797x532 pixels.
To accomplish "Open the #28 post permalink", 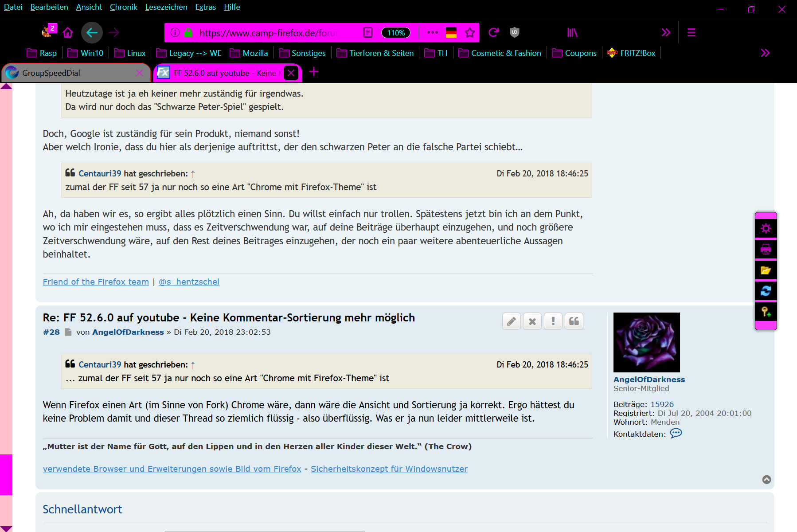I will pyautogui.click(x=51, y=332).
